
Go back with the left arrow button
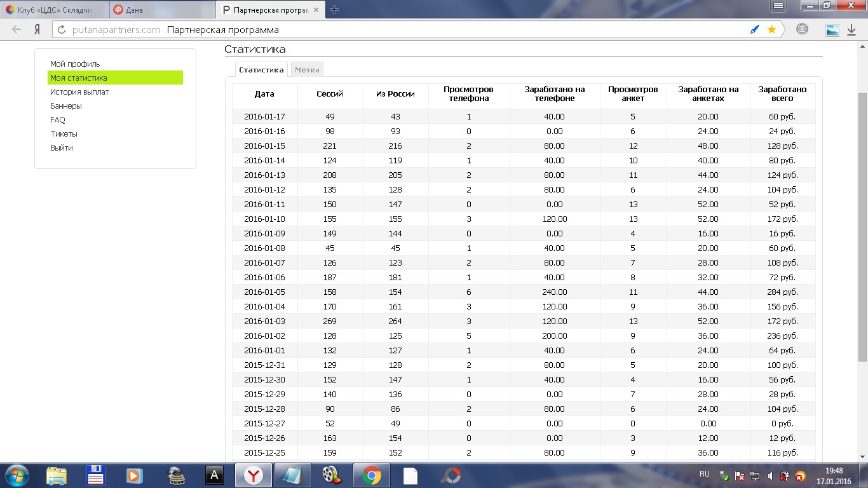17,30
